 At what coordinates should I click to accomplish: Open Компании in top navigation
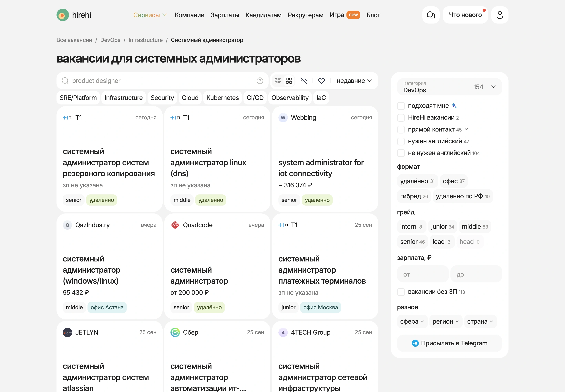(189, 15)
